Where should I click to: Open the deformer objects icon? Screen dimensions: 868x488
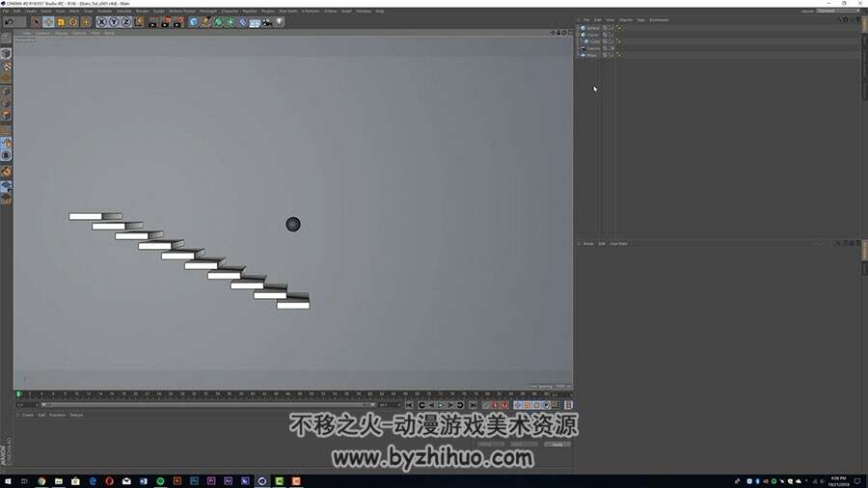coord(242,22)
